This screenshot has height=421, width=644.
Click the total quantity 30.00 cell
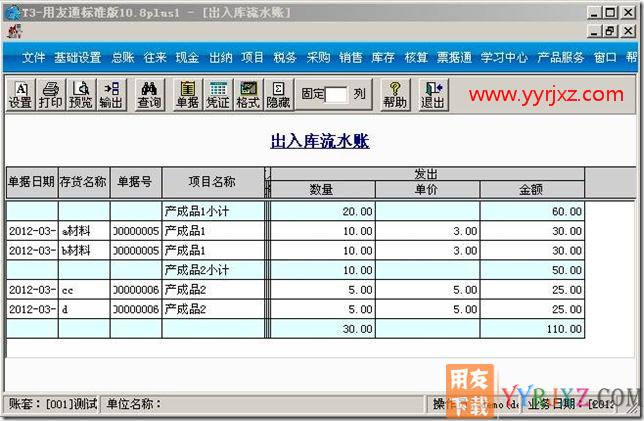[x=322, y=329]
